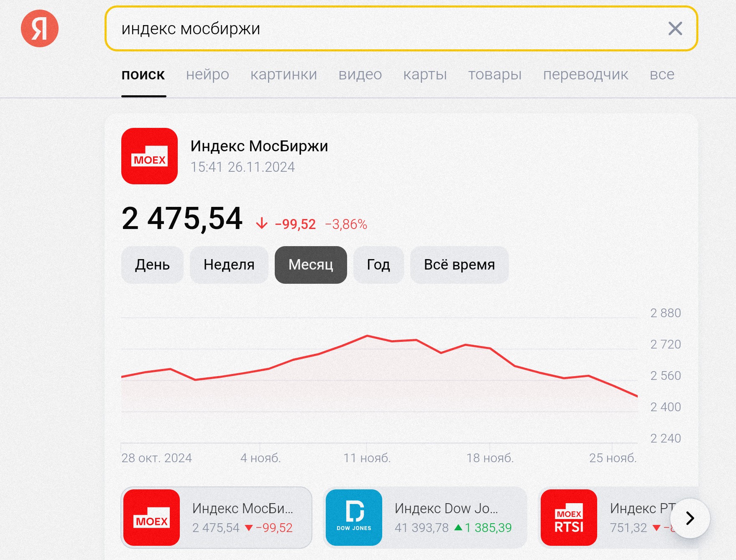Click the change value '−99,52'
This screenshot has height=560, width=736.
(x=295, y=224)
